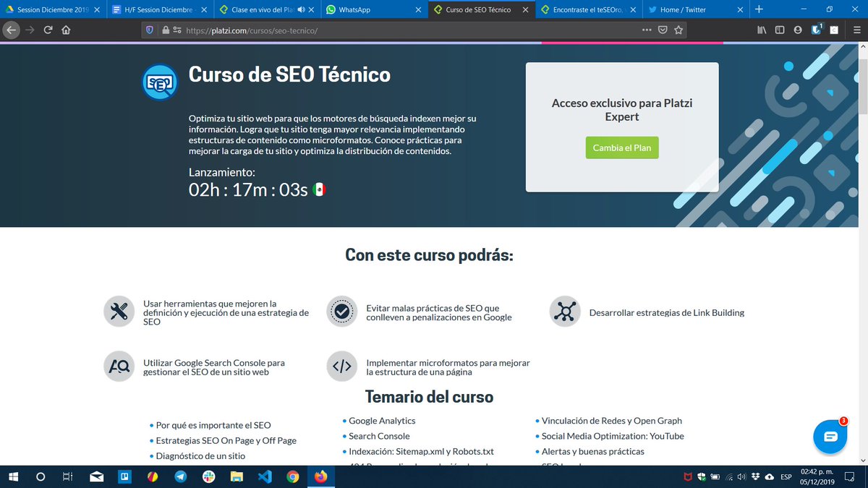The width and height of the screenshot is (868, 488).
Task: Click 'Estrategias SEO On Page y Off Page'
Action: 226,440
